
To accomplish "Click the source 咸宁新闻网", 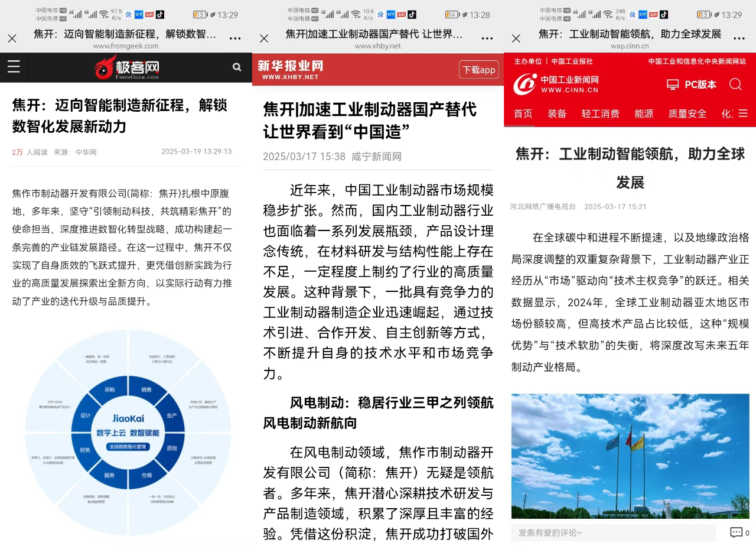I will (376, 157).
